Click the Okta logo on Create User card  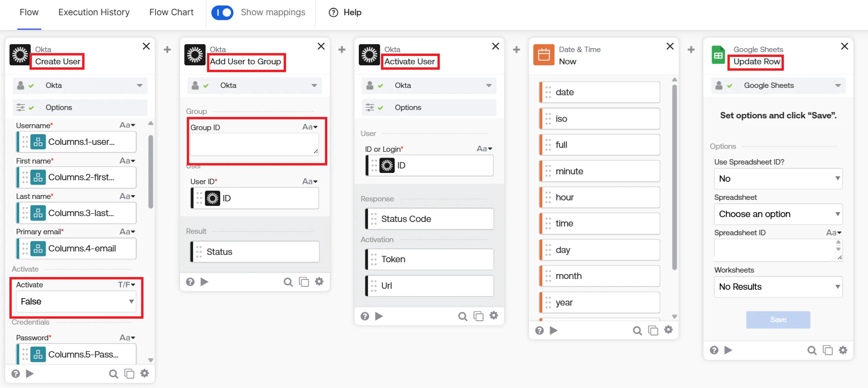pos(20,55)
